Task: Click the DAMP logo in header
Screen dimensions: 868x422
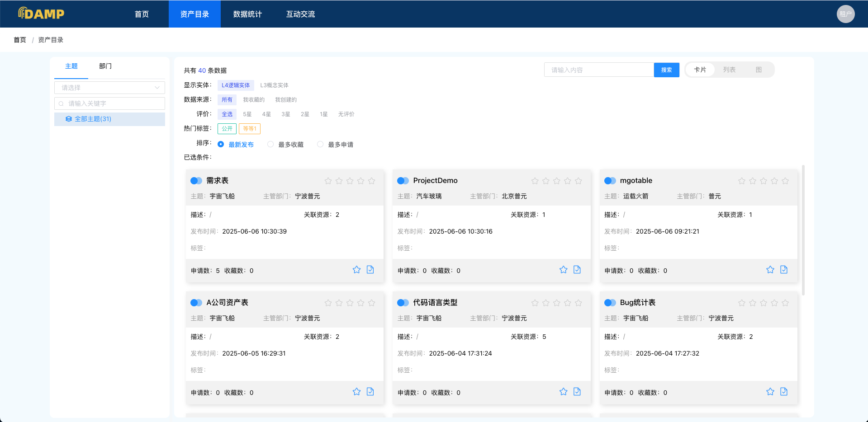Action: click(x=41, y=14)
